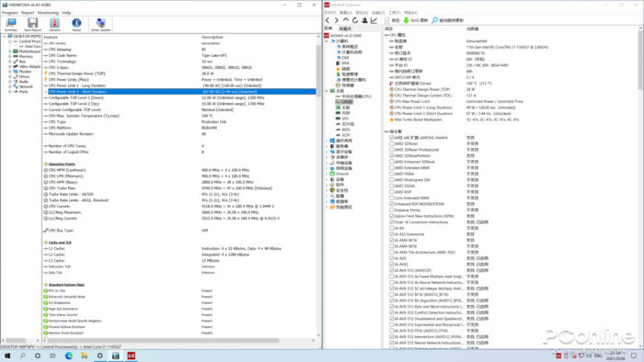Select the ACPI item in AIDA64 tree
Viewport: 644px width, 362px height.
coord(345,135)
